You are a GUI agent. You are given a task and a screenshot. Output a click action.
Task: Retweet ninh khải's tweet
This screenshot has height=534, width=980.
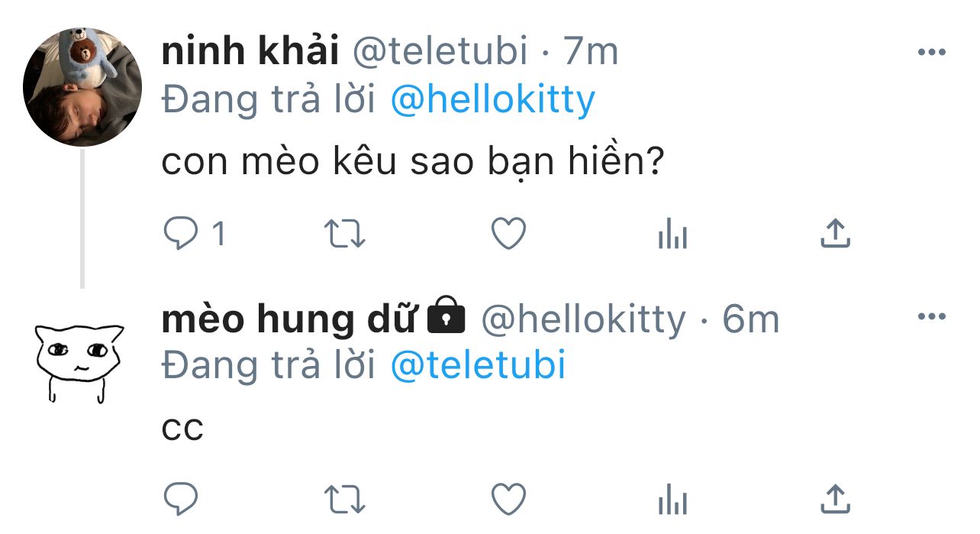345,234
